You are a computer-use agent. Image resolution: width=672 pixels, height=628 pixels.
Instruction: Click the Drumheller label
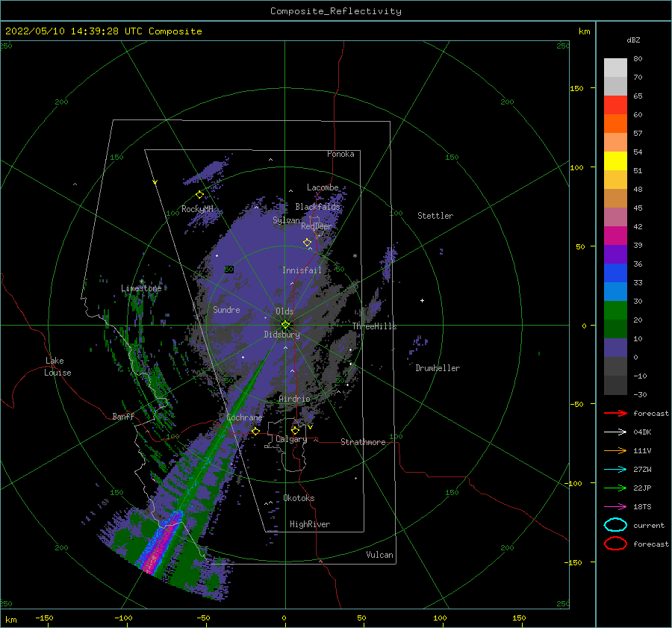[438, 368]
